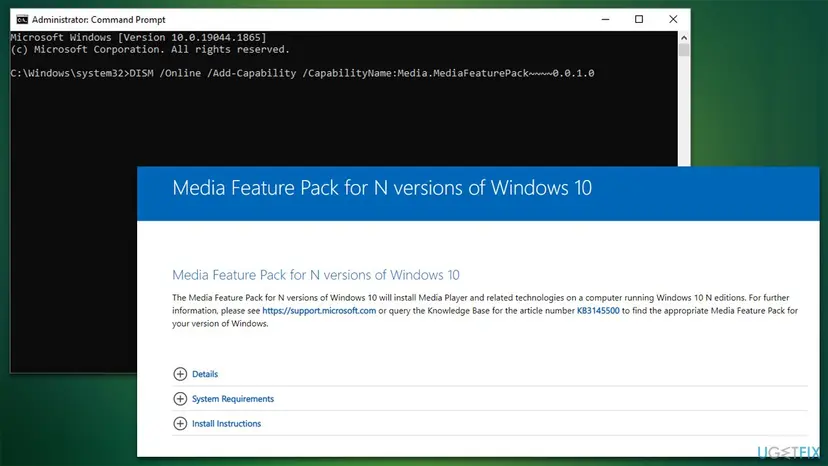
Task: Open the Install Instructions link
Action: tap(227, 424)
